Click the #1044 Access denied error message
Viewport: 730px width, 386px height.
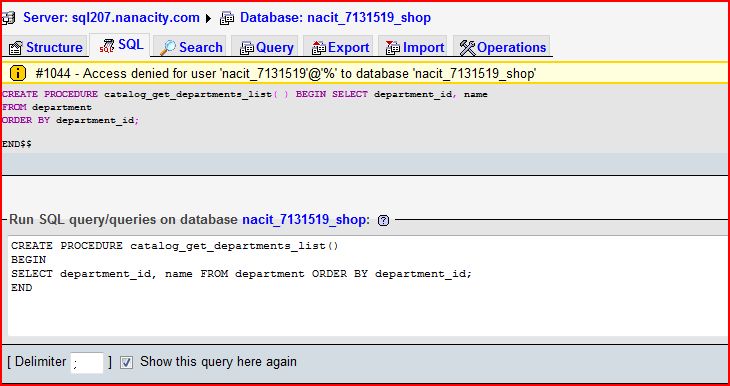coord(286,73)
